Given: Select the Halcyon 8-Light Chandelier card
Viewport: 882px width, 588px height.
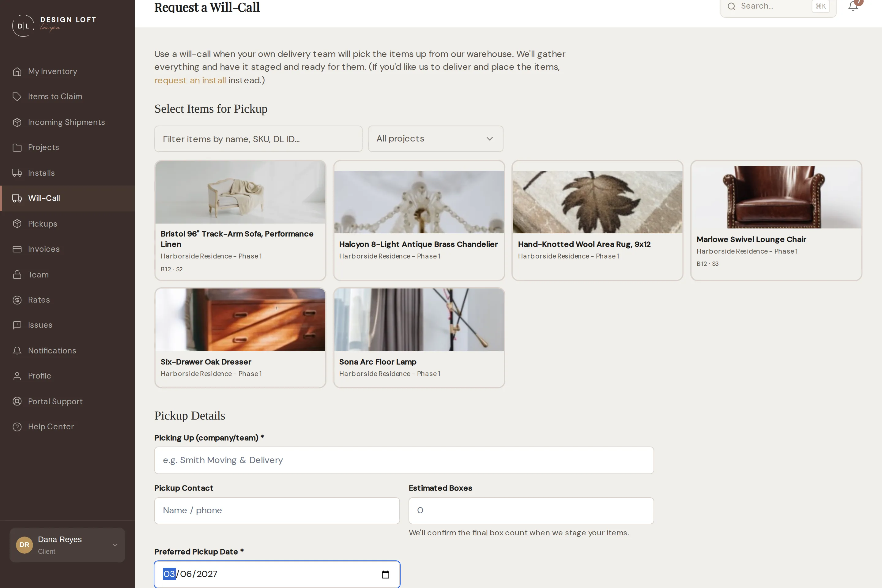Looking at the screenshot, I should click(x=419, y=221).
